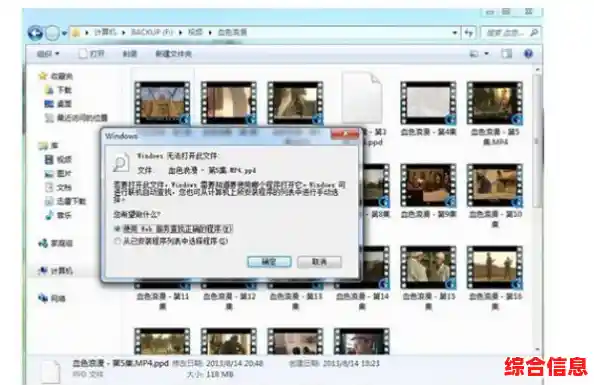This screenshot has width=594, height=385.
Task: Click the 取消 button in dialog
Action: coord(319,262)
